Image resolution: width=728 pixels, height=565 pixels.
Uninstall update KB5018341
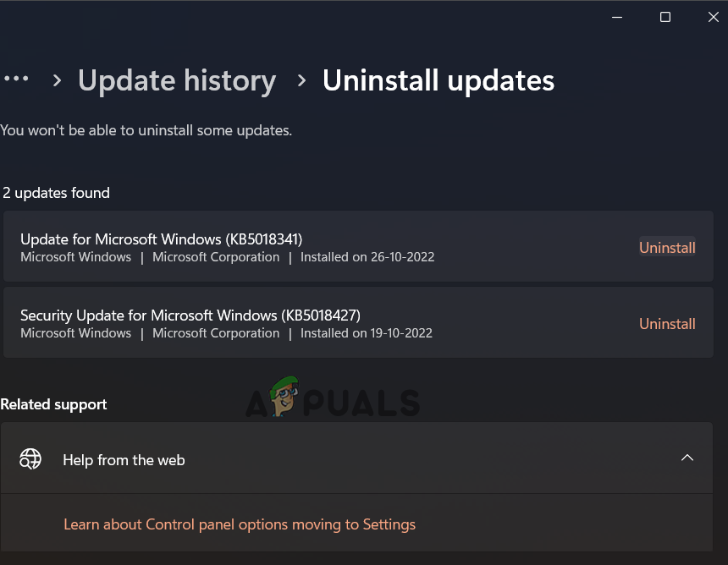[x=667, y=248]
